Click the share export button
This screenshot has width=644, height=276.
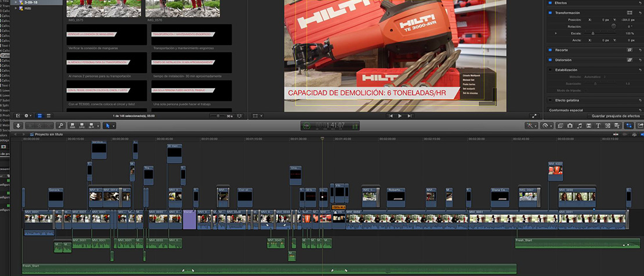640,126
